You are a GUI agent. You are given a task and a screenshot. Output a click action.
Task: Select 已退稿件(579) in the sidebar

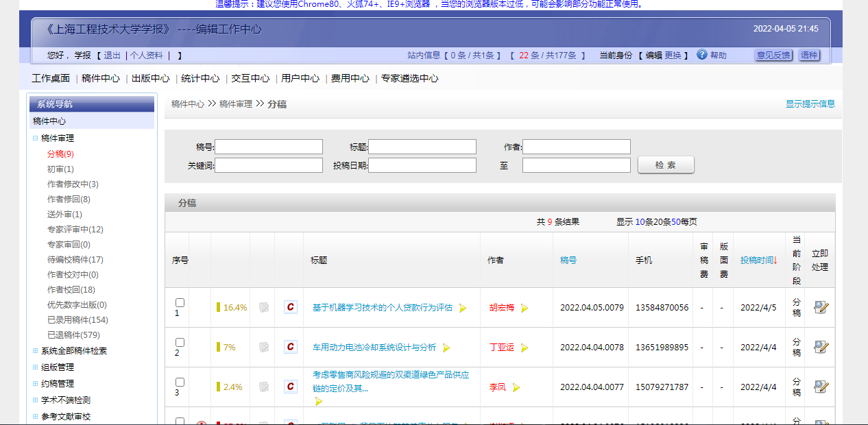(x=73, y=335)
